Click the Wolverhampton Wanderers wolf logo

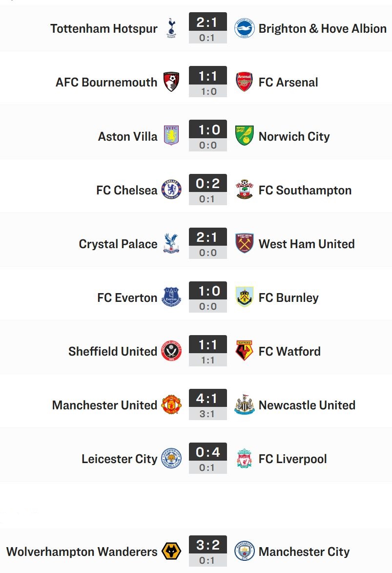pyautogui.click(x=171, y=551)
